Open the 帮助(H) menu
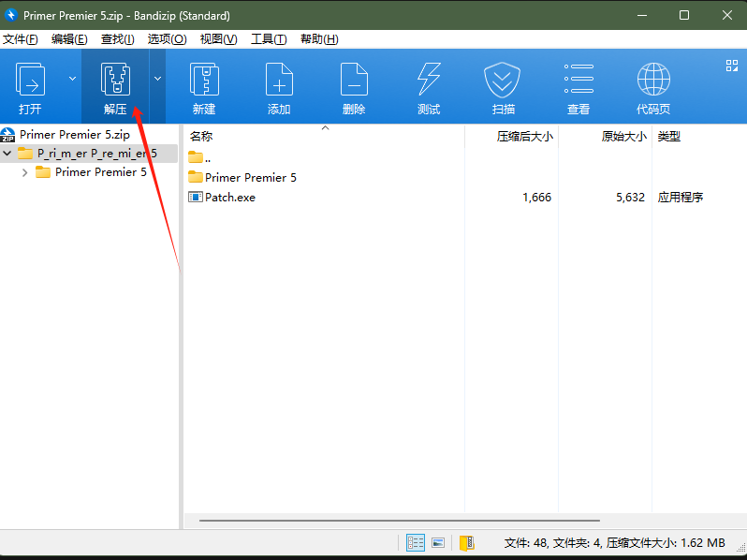 pyautogui.click(x=319, y=39)
